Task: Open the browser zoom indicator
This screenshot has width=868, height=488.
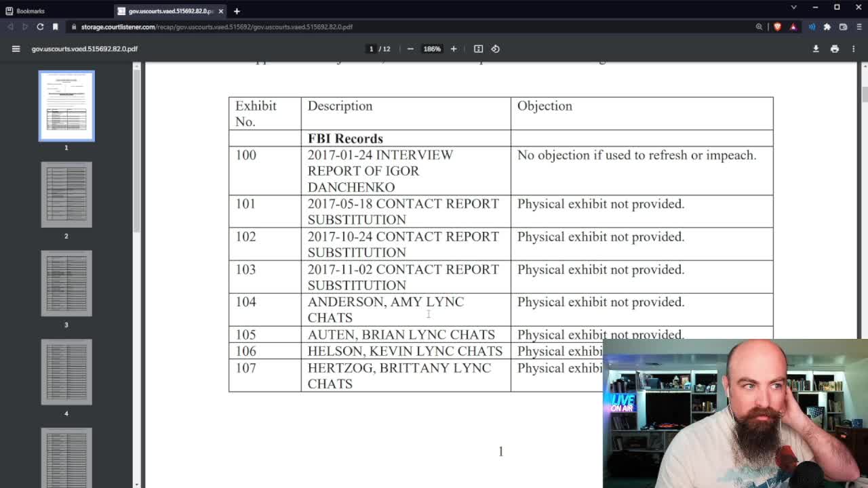Action: click(x=759, y=27)
